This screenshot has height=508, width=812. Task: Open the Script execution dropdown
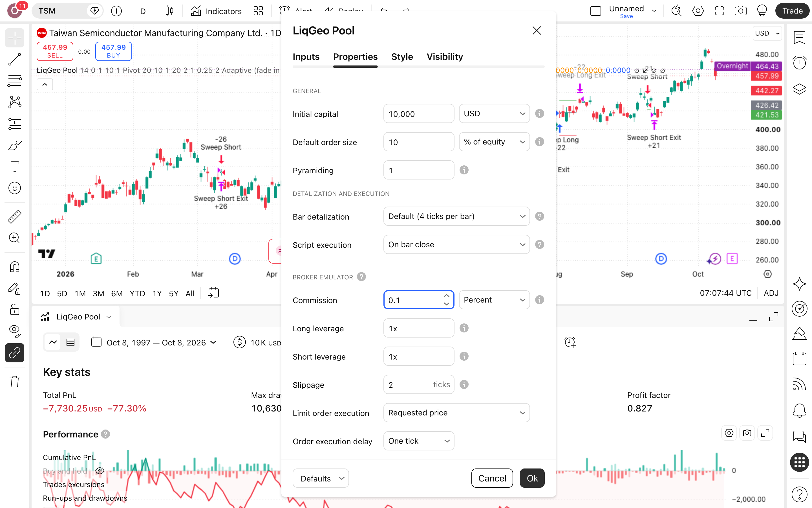tap(457, 245)
